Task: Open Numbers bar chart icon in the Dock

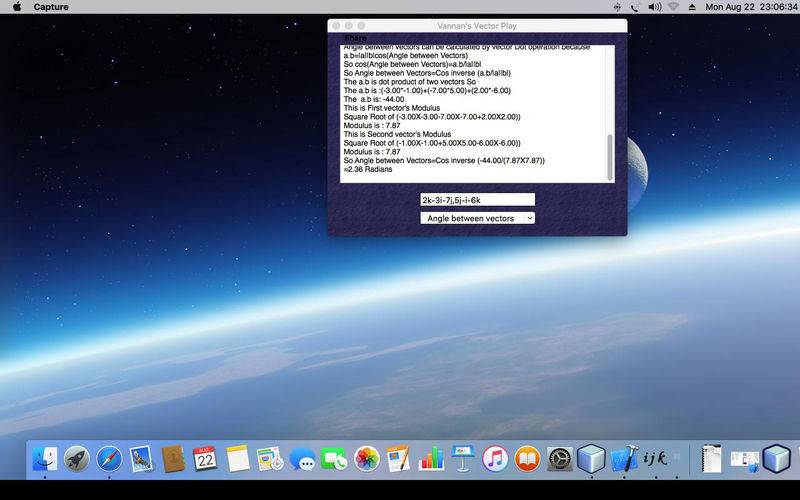Action: (x=431, y=459)
